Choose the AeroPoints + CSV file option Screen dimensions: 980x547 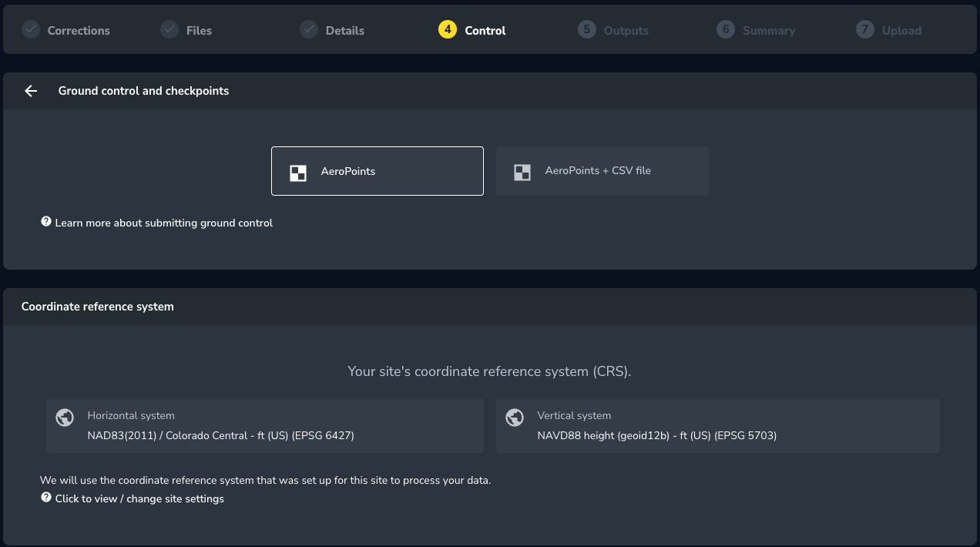click(x=602, y=171)
